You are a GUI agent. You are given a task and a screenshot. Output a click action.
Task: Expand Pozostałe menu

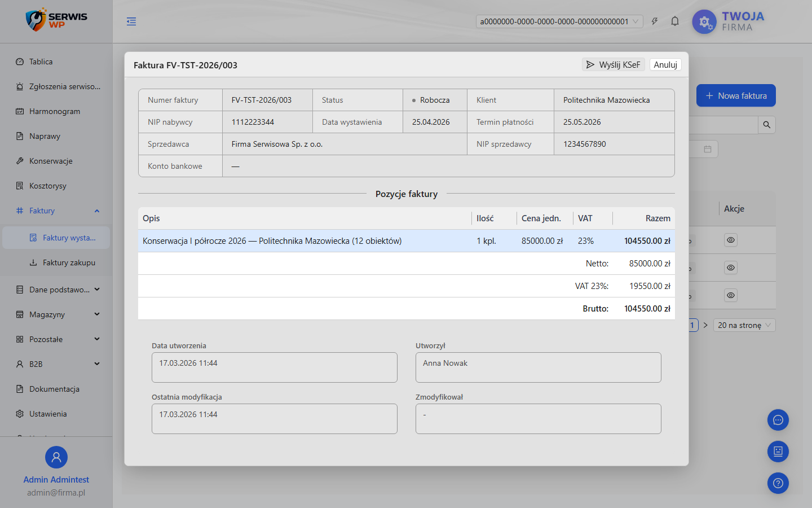pos(56,339)
